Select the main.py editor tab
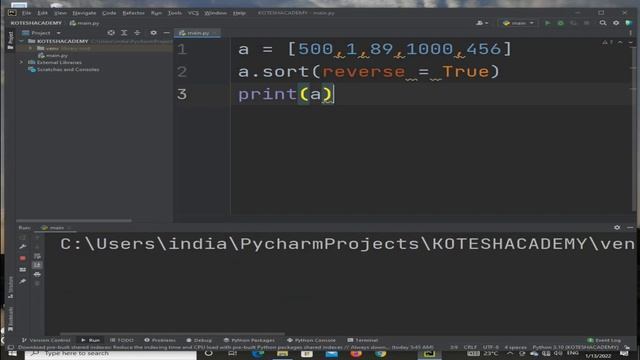Image resolution: width=640 pixels, height=360 pixels. [x=198, y=33]
